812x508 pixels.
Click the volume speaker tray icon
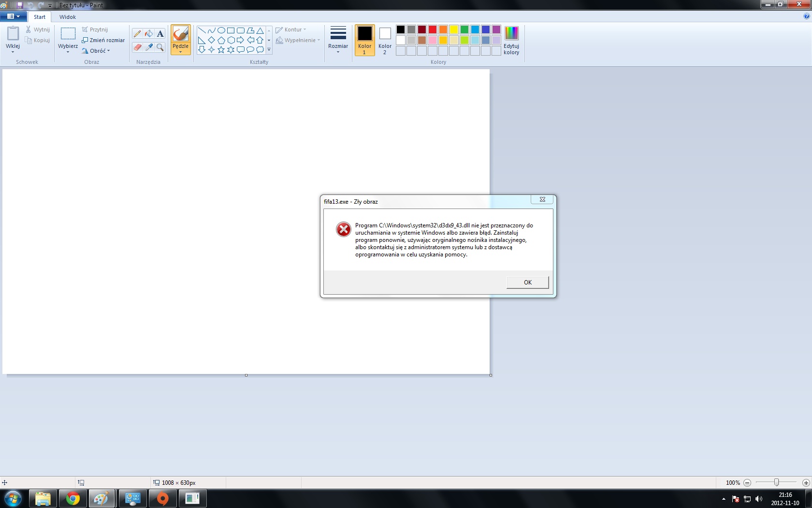tap(759, 499)
